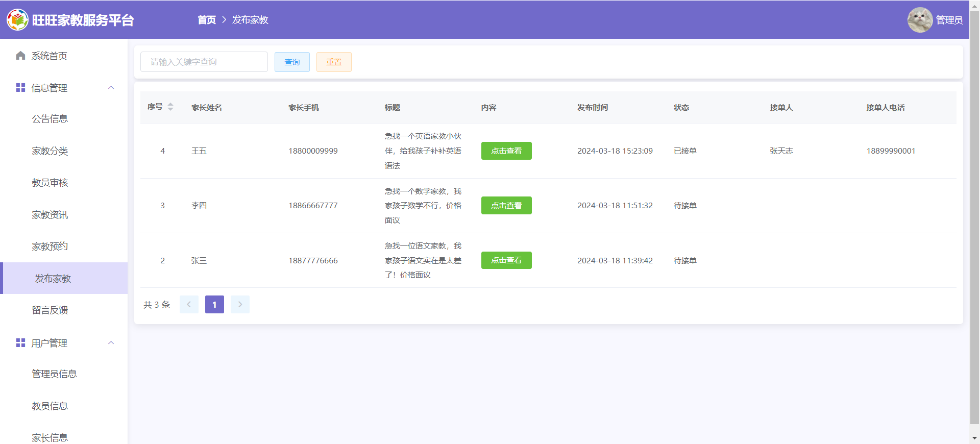Image resolution: width=980 pixels, height=444 pixels.
Task: Click the 急找一位语文家教 title text
Action: coord(423,260)
